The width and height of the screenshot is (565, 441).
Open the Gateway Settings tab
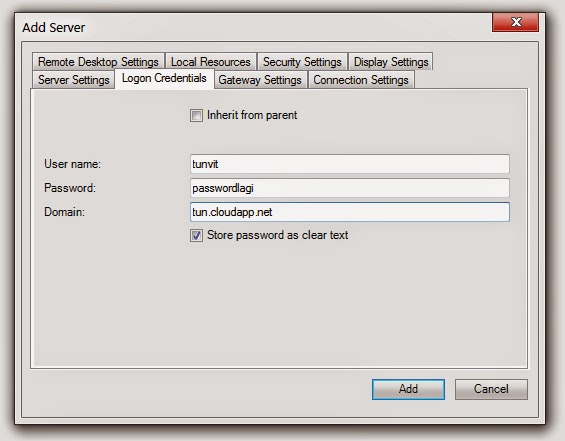[260, 80]
